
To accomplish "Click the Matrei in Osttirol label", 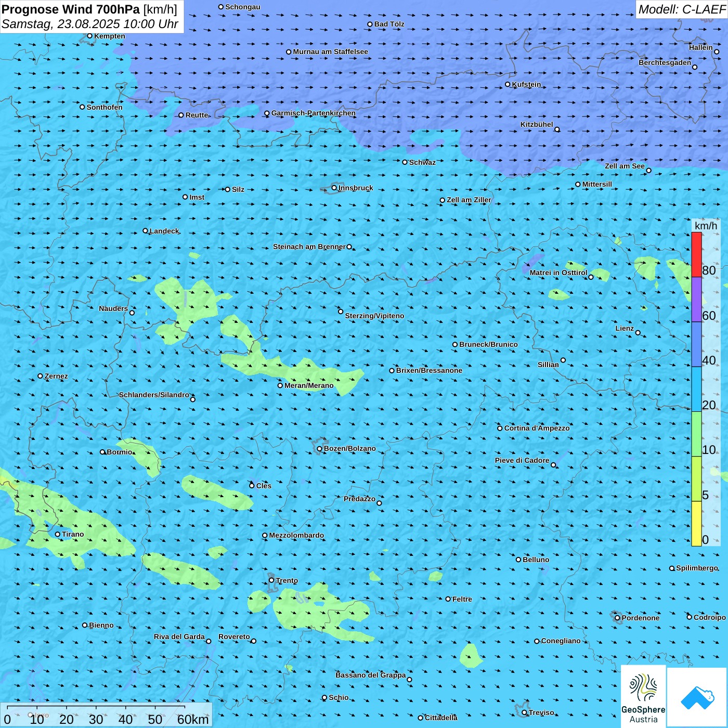I will [558, 272].
